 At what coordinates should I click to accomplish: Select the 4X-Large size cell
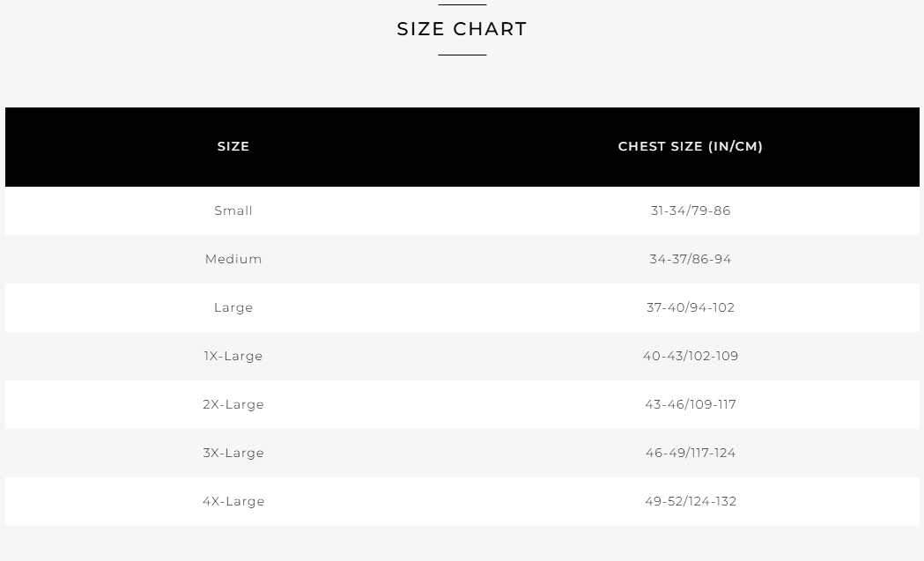233,501
